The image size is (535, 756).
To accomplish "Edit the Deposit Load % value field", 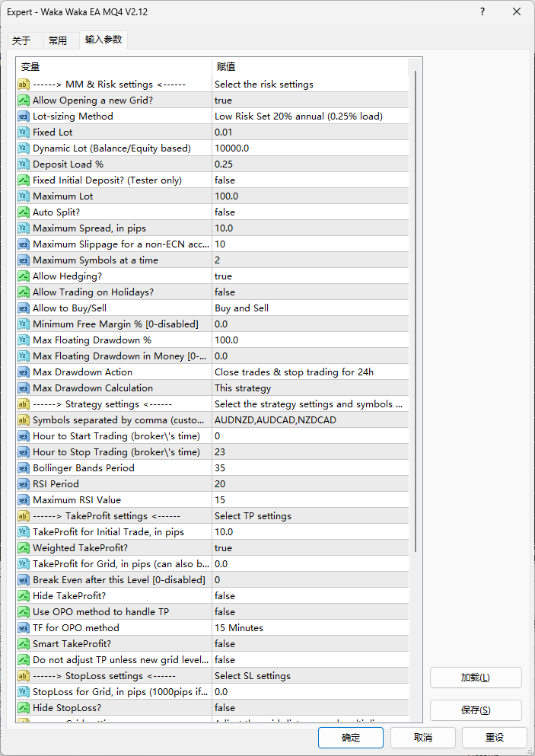I will click(309, 164).
